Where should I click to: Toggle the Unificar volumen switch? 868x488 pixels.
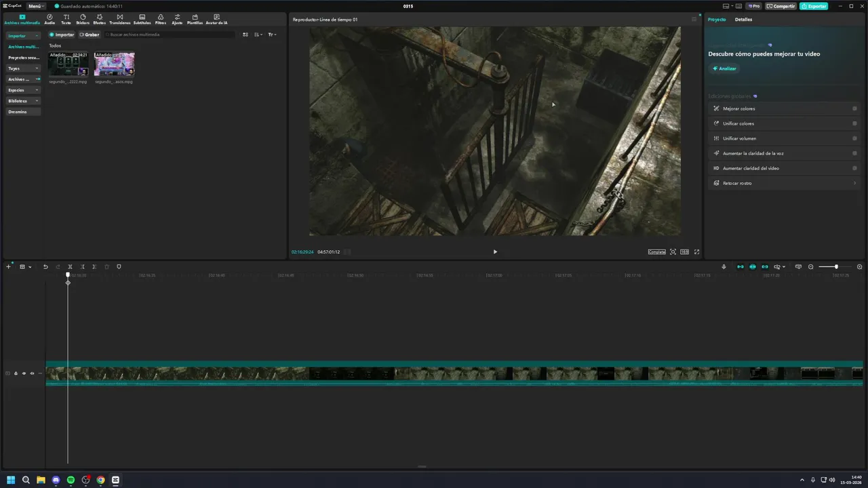(x=854, y=138)
